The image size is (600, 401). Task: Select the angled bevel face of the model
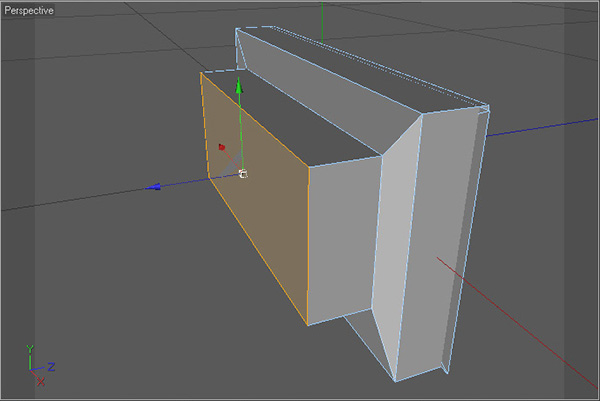[x=400, y=240]
